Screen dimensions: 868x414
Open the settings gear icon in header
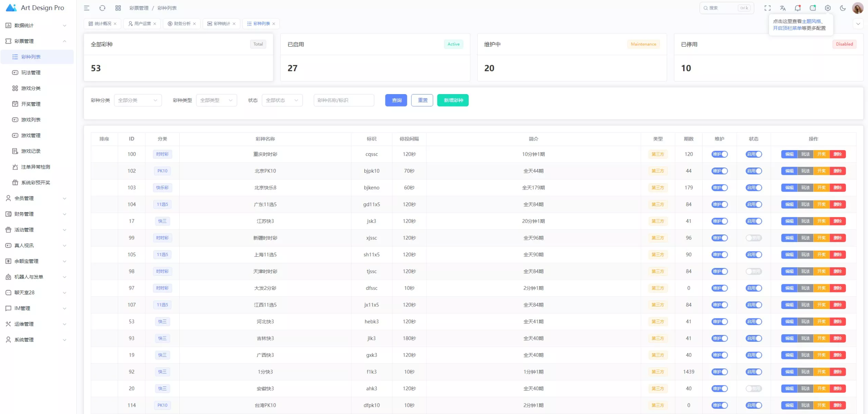click(828, 8)
